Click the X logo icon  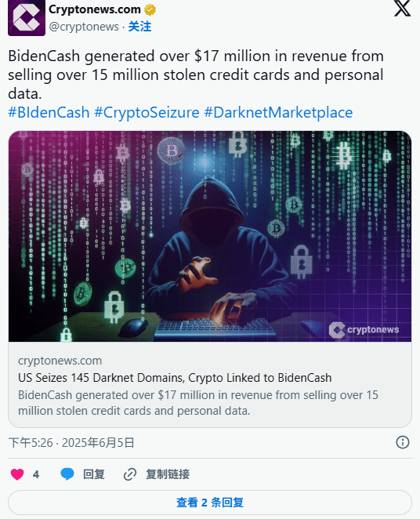403,9
